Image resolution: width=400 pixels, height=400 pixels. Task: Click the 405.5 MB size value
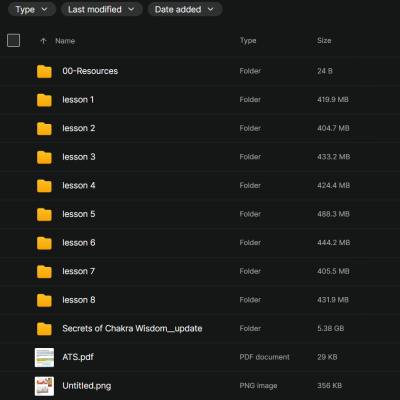pos(333,271)
